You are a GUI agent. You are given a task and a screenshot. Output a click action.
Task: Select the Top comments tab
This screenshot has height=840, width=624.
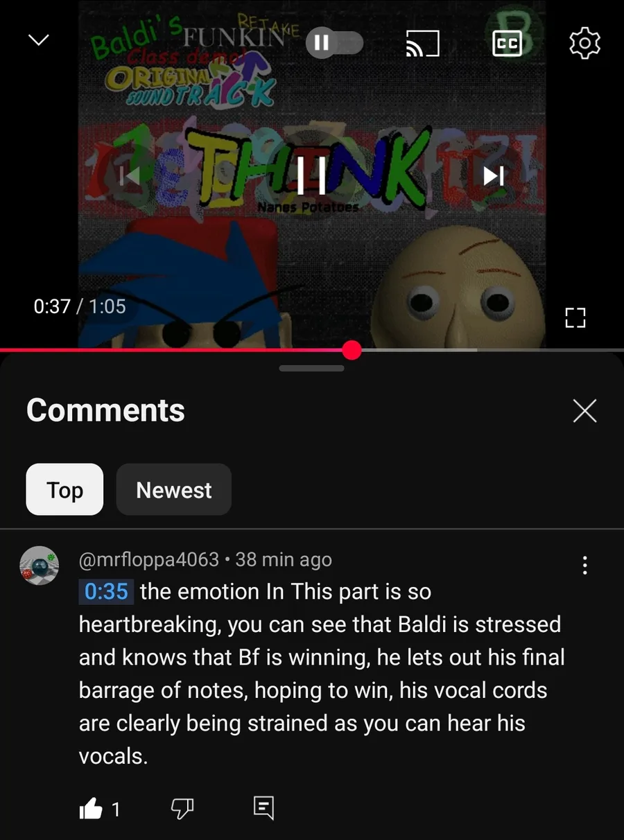click(64, 490)
